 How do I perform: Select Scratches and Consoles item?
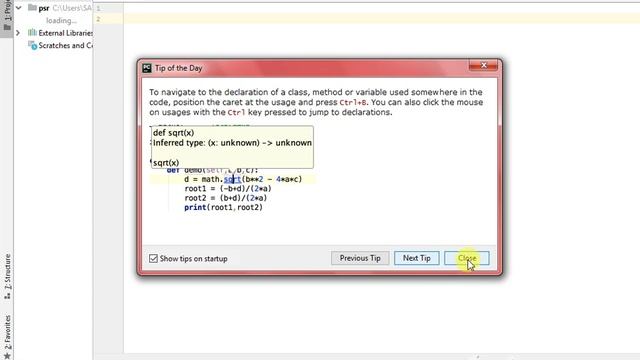coord(65,45)
